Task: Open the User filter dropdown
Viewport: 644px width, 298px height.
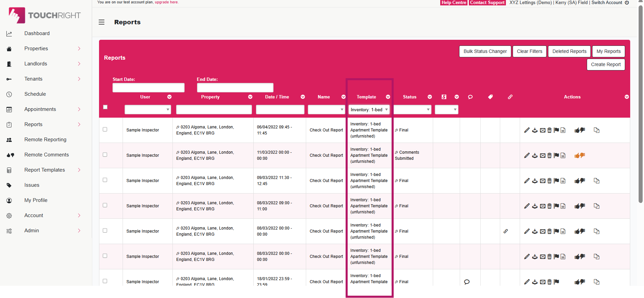Action: (148, 110)
